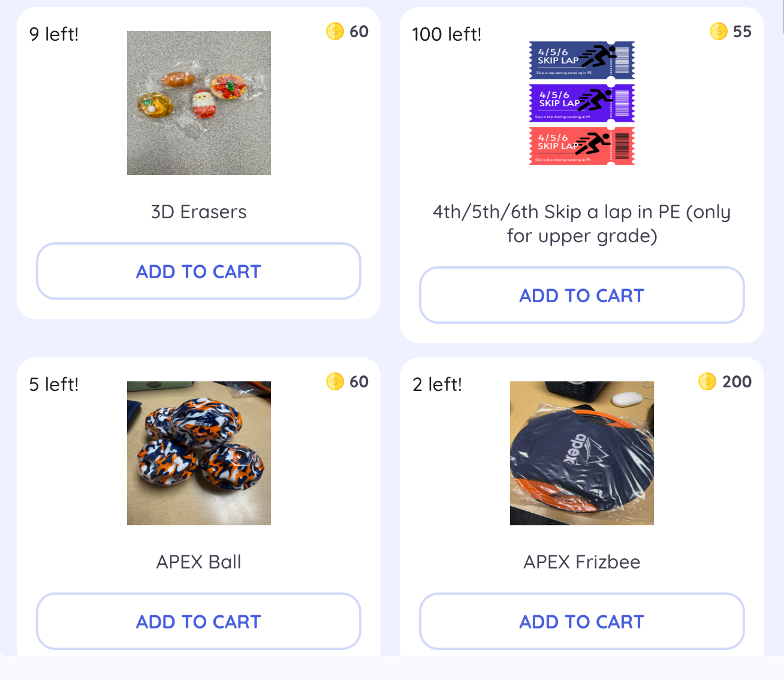The height and width of the screenshot is (680, 784).
Task: Click the "100 left!" stock label
Action: tap(447, 34)
